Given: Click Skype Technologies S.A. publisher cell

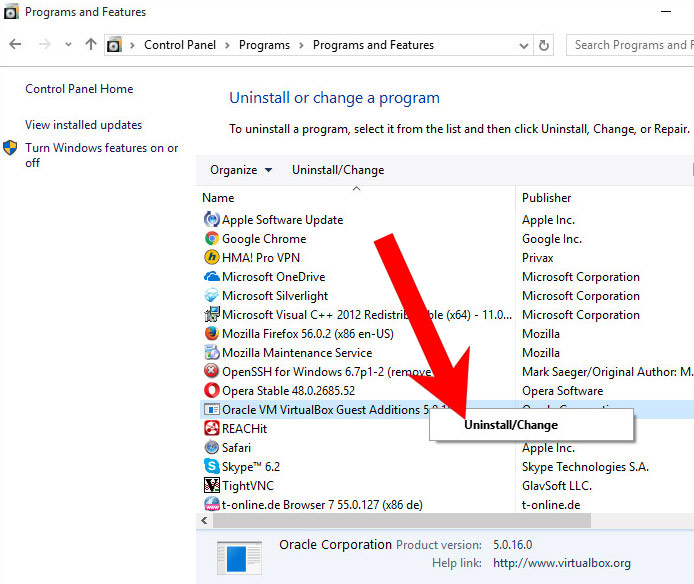Looking at the screenshot, I should [x=585, y=467].
